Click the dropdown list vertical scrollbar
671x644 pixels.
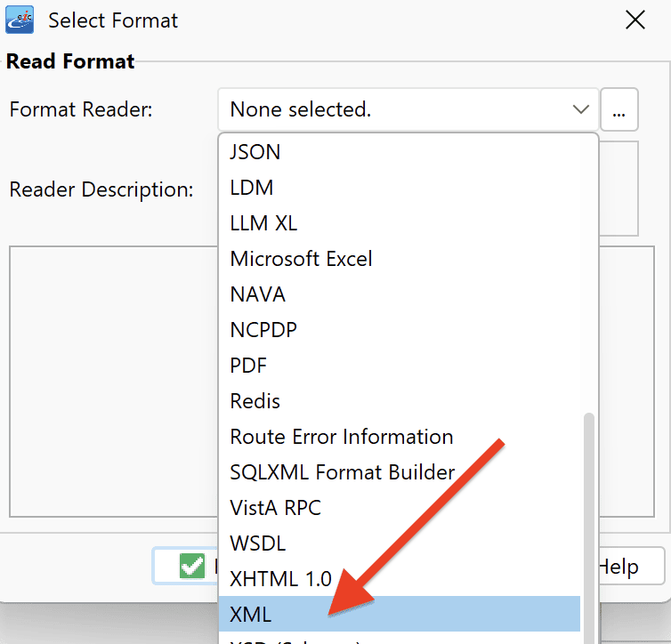coord(589,528)
